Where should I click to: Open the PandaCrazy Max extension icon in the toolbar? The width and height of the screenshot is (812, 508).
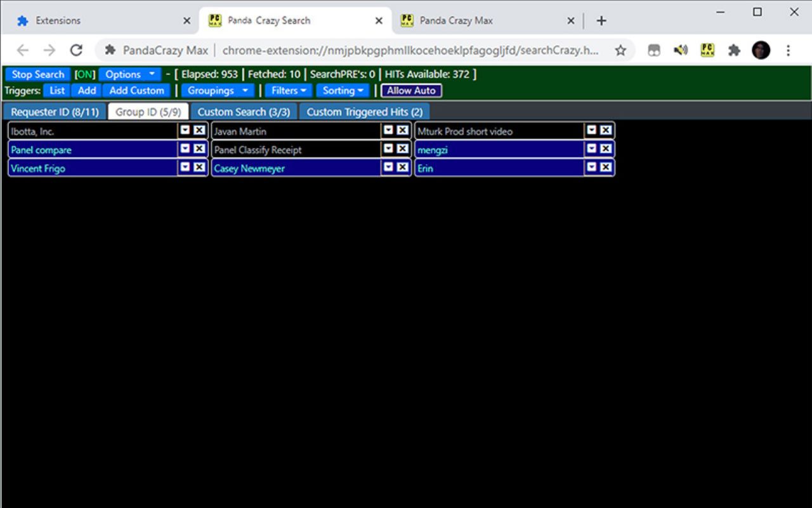click(x=707, y=50)
